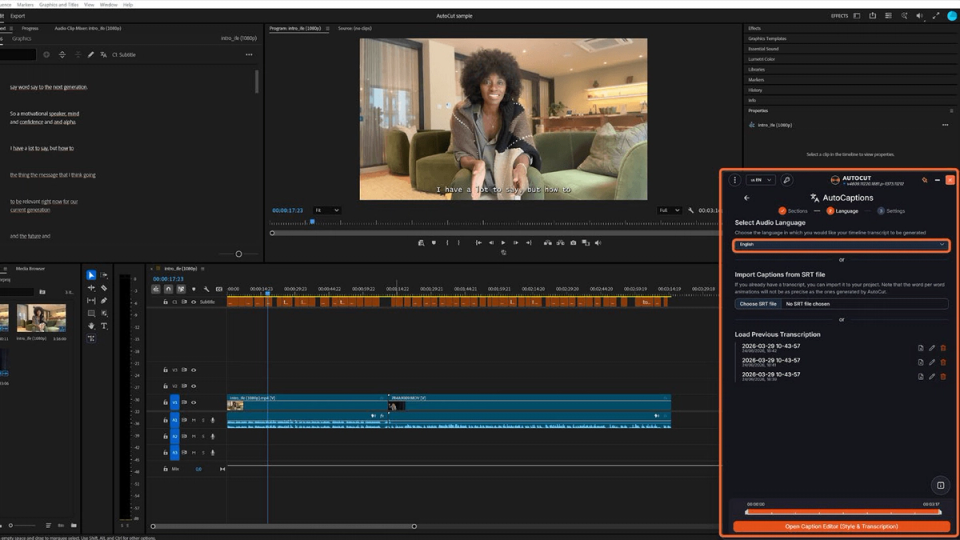Select the Razor tool
This screenshot has height=540, width=960.
pyautogui.click(x=104, y=288)
